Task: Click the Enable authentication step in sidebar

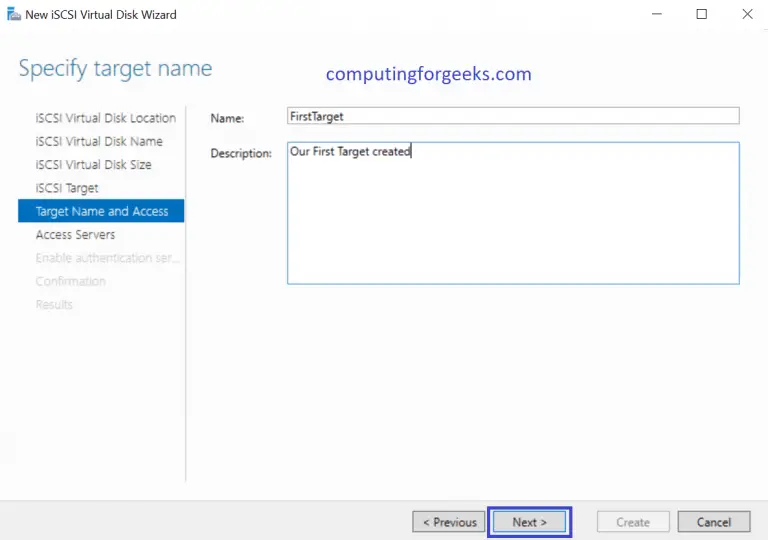Action: (107, 258)
